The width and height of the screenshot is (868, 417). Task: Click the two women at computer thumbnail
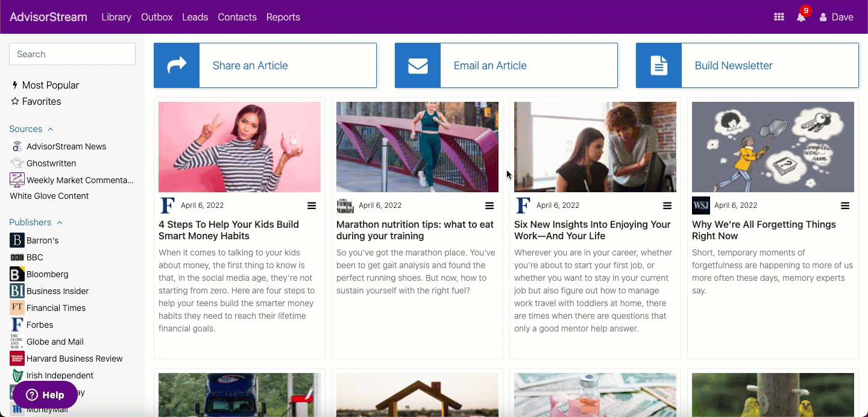pos(595,147)
